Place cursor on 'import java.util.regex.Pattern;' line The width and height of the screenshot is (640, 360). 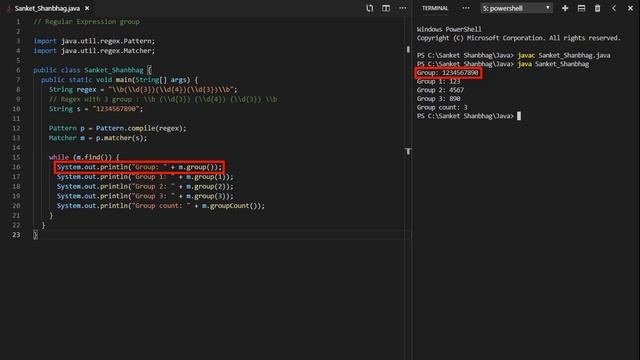pos(94,41)
